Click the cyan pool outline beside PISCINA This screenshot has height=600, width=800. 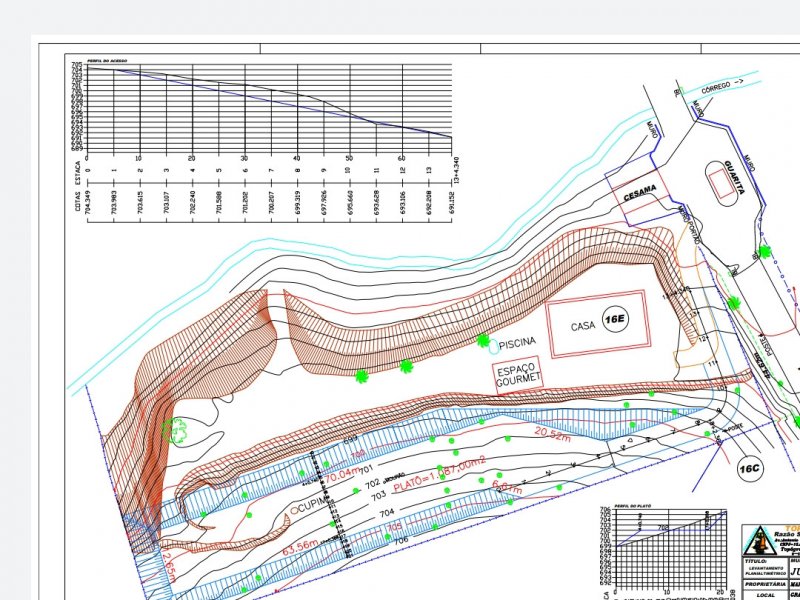click(x=493, y=347)
